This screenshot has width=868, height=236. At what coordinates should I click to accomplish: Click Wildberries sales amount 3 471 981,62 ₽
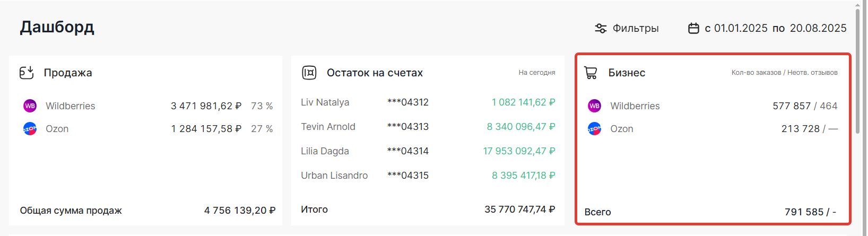pyautogui.click(x=206, y=106)
